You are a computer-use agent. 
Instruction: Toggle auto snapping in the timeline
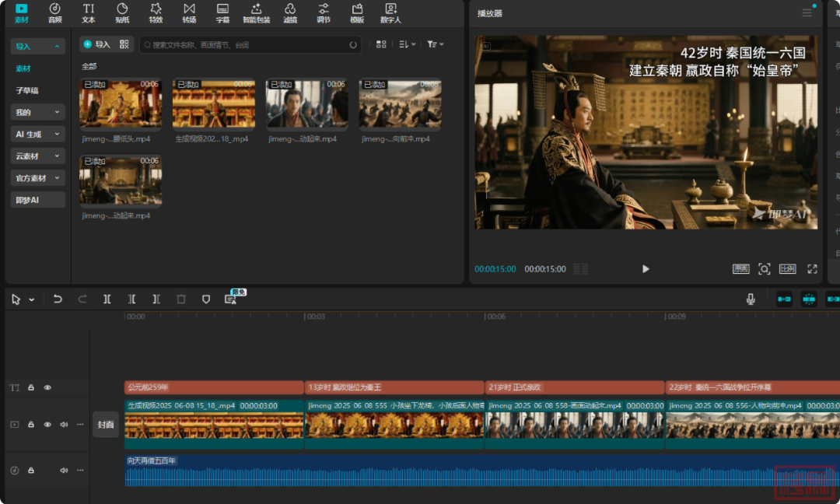(x=808, y=299)
